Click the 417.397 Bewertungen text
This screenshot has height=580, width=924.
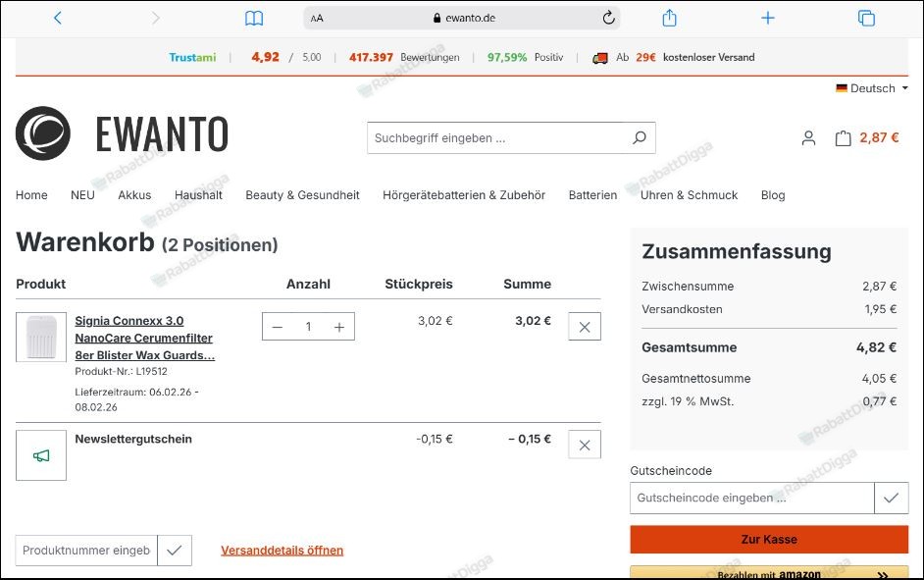click(x=404, y=57)
